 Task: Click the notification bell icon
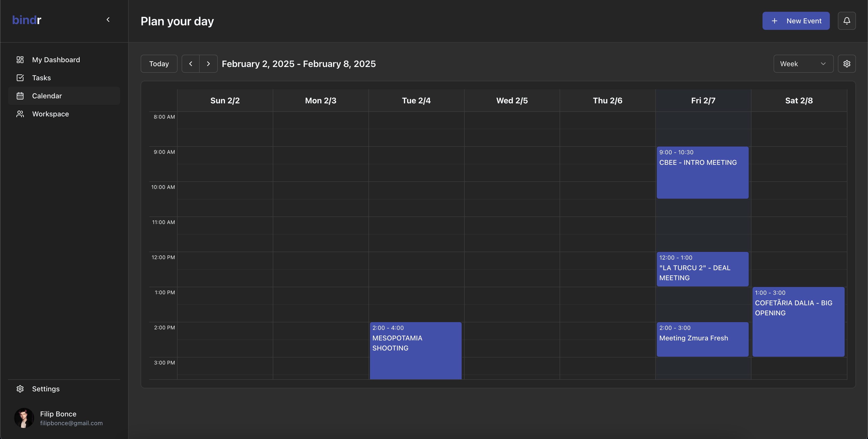pos(846,21)
